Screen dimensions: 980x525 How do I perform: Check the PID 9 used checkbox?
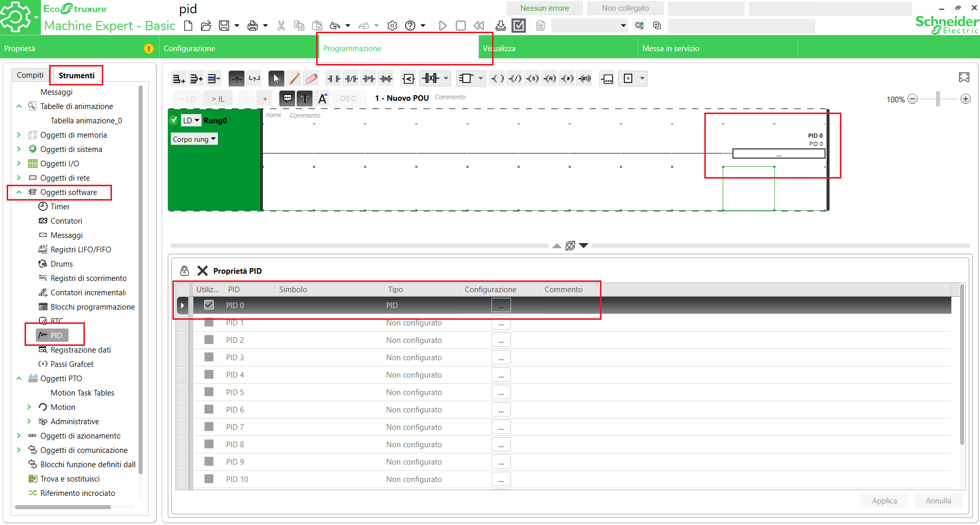pyautogui.click(x=209, y=462)
